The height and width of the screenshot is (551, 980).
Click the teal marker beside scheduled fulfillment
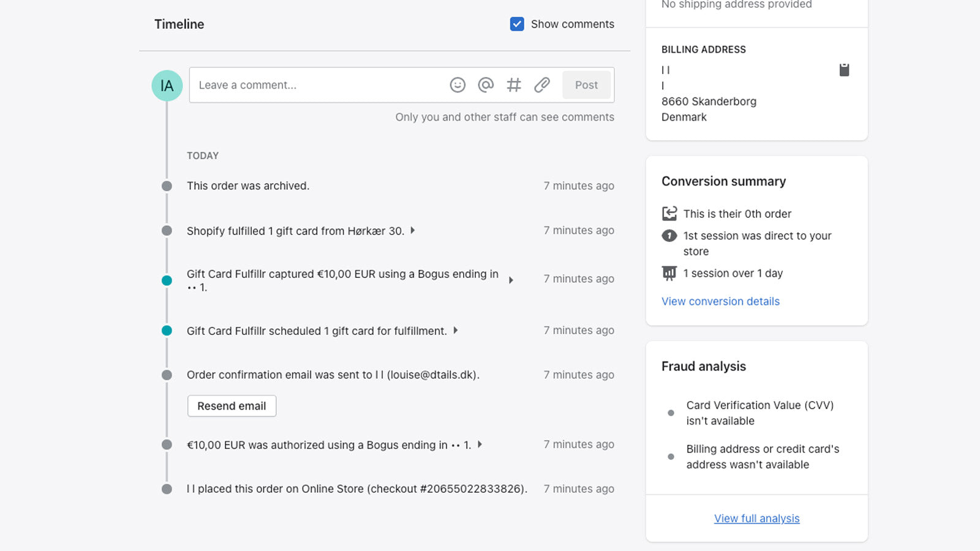point(167,331)
